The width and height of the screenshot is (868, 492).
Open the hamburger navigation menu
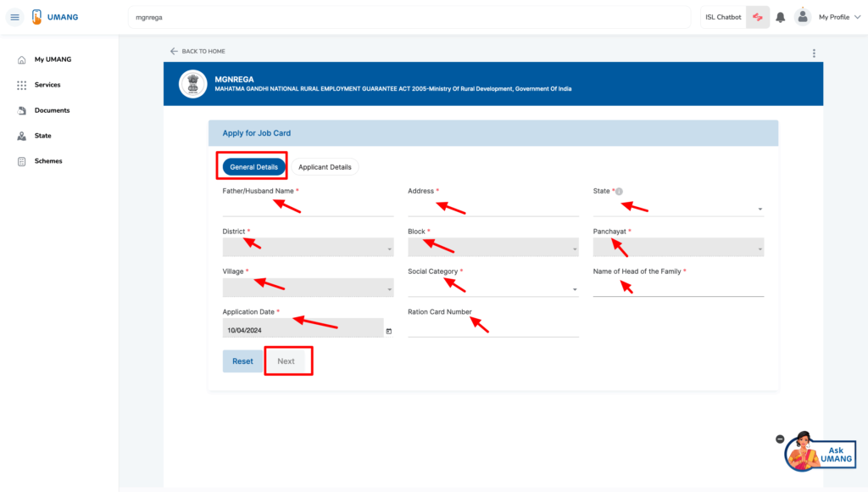coord(14,16)
